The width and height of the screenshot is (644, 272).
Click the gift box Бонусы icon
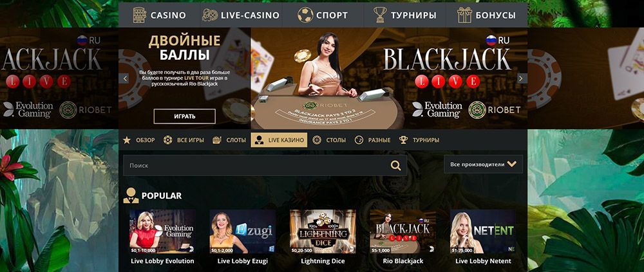tap(464, 15)
